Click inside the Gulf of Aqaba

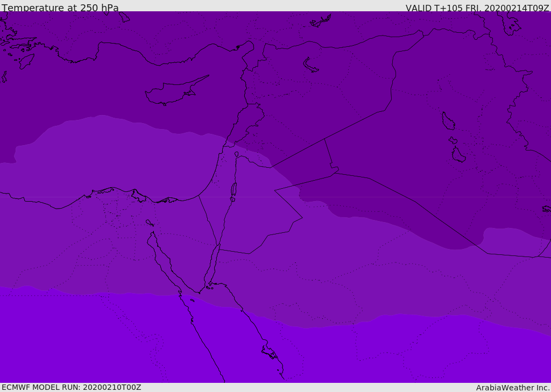214,265
